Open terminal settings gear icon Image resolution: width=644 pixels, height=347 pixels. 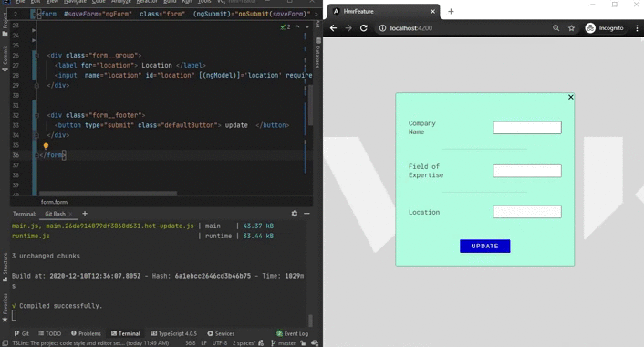(x=295, y=214)
